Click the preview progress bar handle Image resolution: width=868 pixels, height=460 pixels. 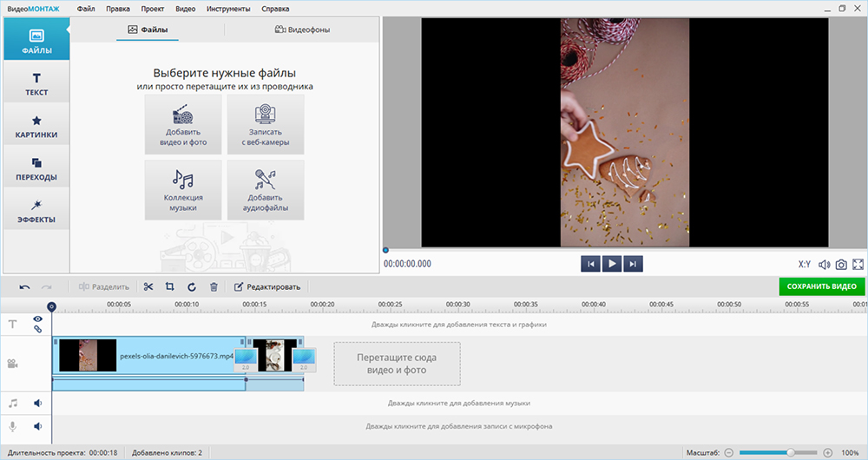(386, 250)
